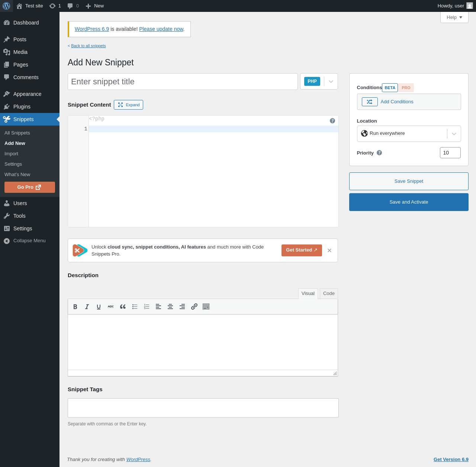Viewport: 476px width, 467px height.
Task: Click the Priority help icon
Action: [x=379, y=153]
